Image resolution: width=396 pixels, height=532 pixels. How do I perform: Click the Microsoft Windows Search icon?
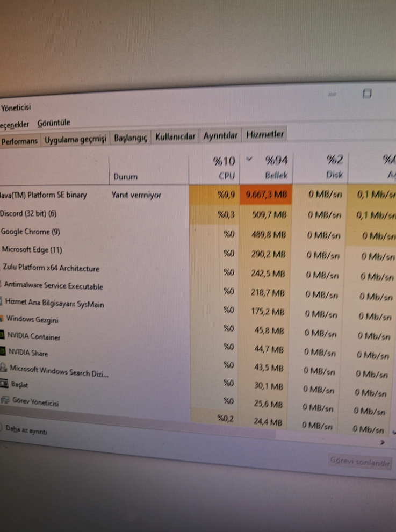(3, 367)
